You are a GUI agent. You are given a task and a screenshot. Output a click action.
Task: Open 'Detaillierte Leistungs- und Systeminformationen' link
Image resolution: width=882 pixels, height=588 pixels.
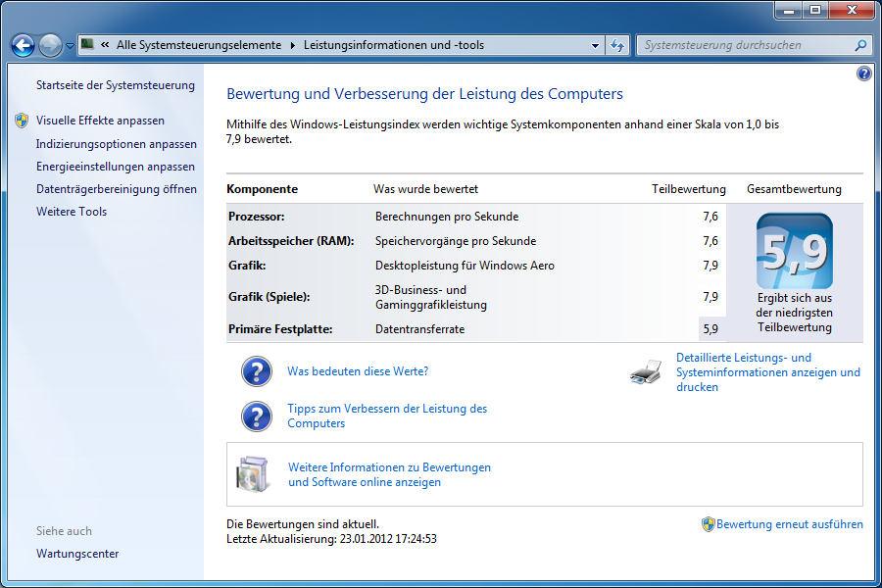(x=767, y=372)
